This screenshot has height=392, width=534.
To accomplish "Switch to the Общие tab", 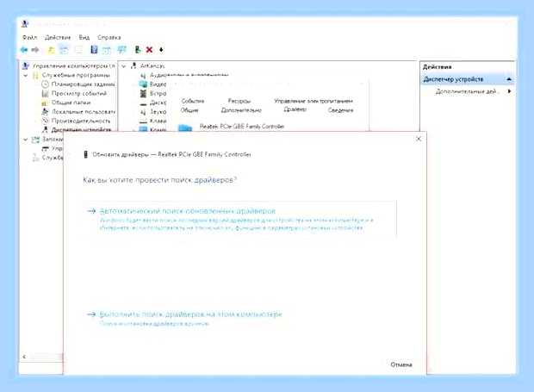I will (x=189, y=110).
